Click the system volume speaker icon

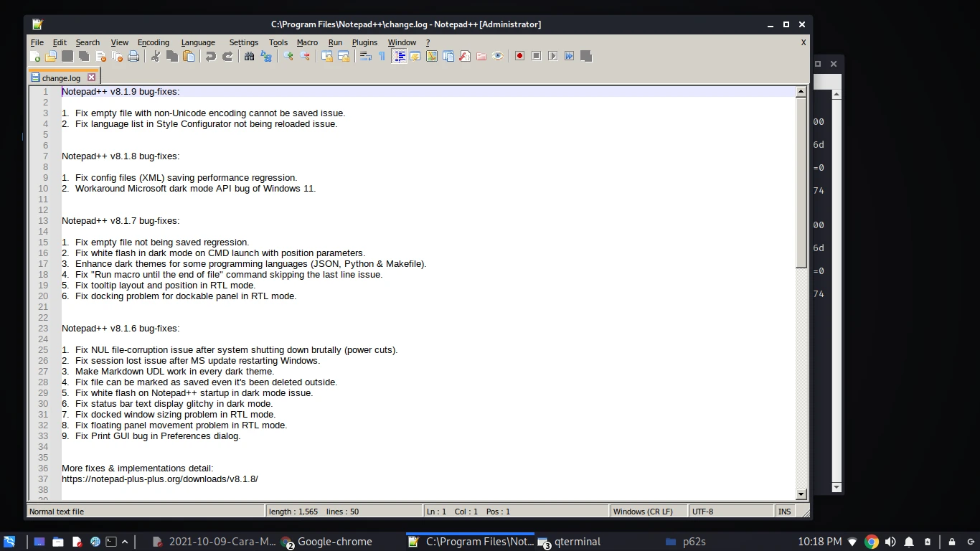point(890,542)
